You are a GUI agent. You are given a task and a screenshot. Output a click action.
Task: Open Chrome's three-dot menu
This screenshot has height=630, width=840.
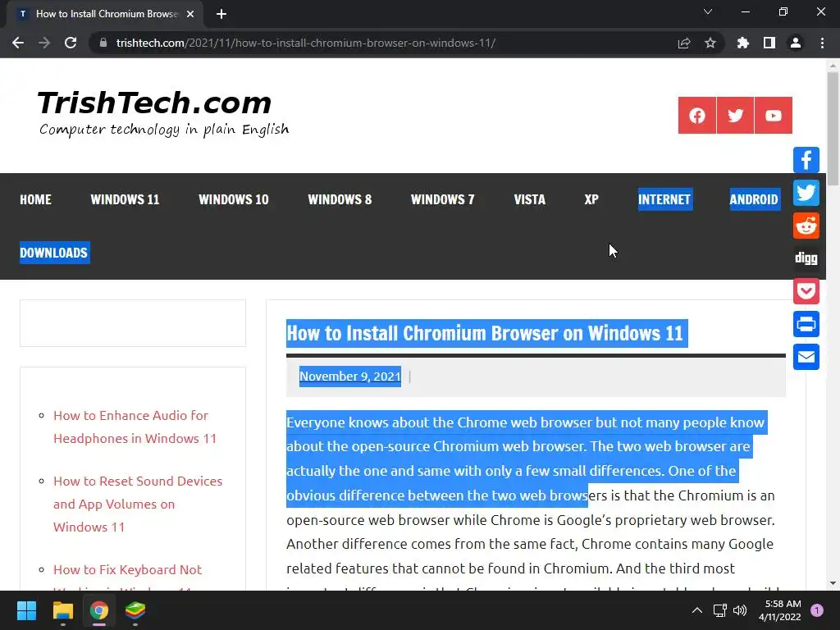pyautogui.click(x=822, y=43)
